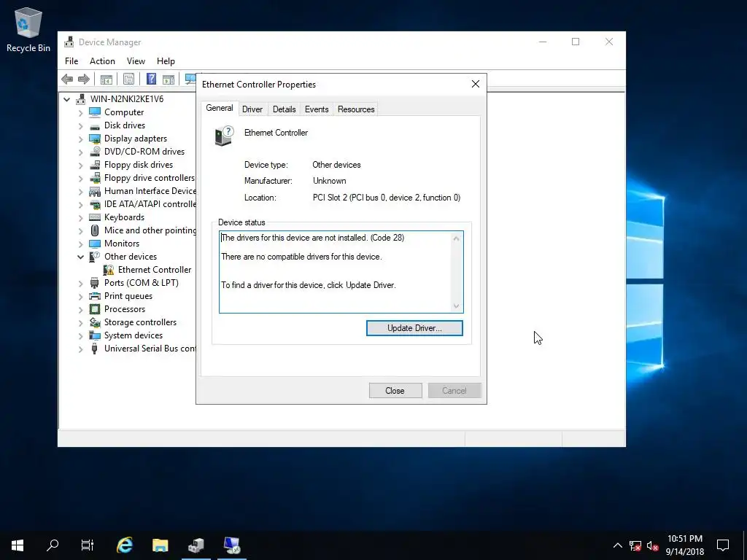Screen dimensions: 747x560
Task: Collapse the Other devices node
Action: (x=80, y=257)
